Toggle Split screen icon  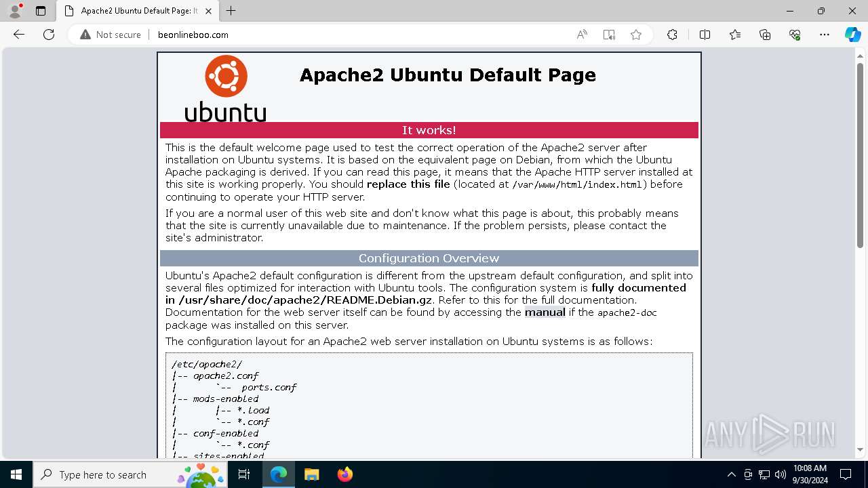[705, 35]
